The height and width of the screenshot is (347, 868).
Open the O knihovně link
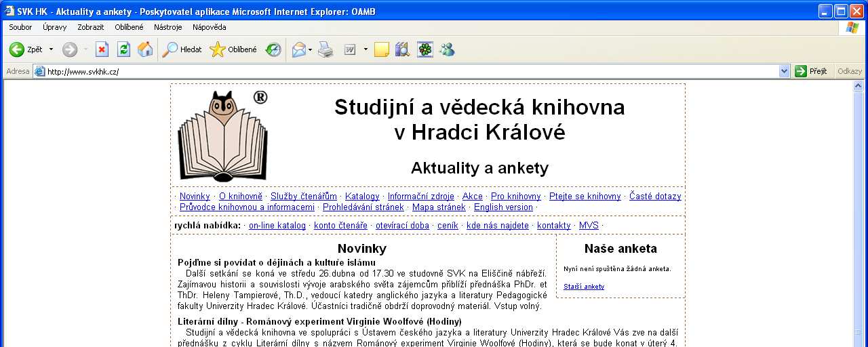pyautogui.click(x=241, y=197)
